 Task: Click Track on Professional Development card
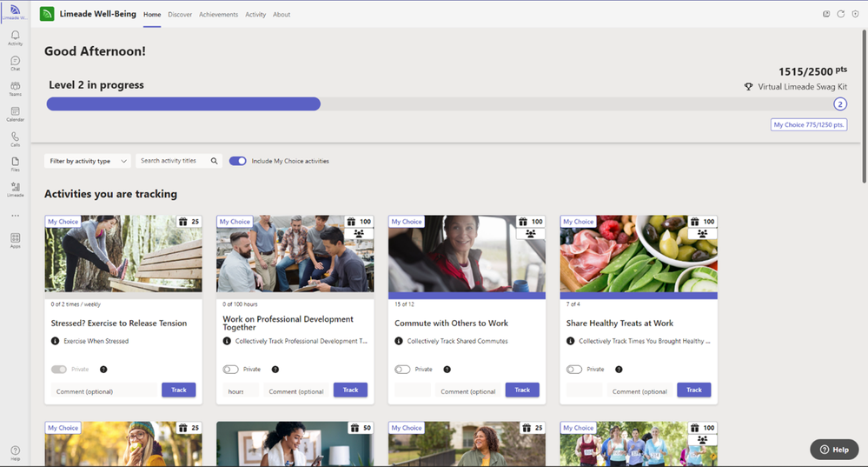coord(350,390)
